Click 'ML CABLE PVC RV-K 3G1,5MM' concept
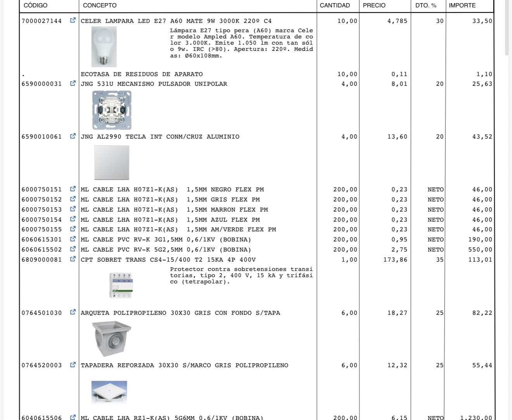Viewport: 512px width, 420px height. click(x=166, y=240)
